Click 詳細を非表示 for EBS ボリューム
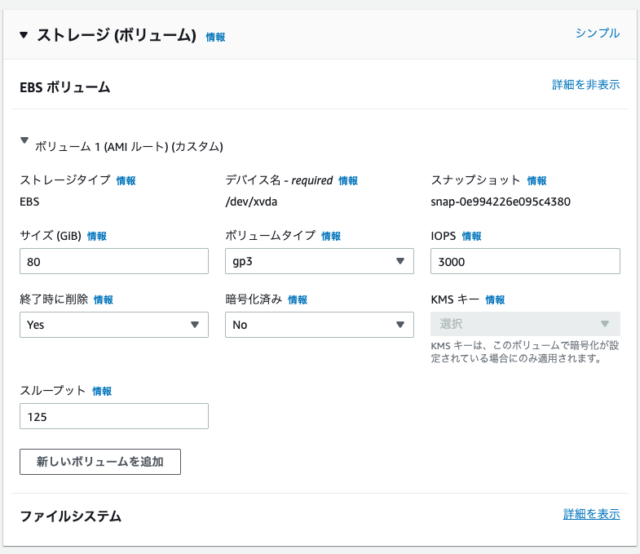The height and width of the screenshot is (554, 640). tap(586, 85)
